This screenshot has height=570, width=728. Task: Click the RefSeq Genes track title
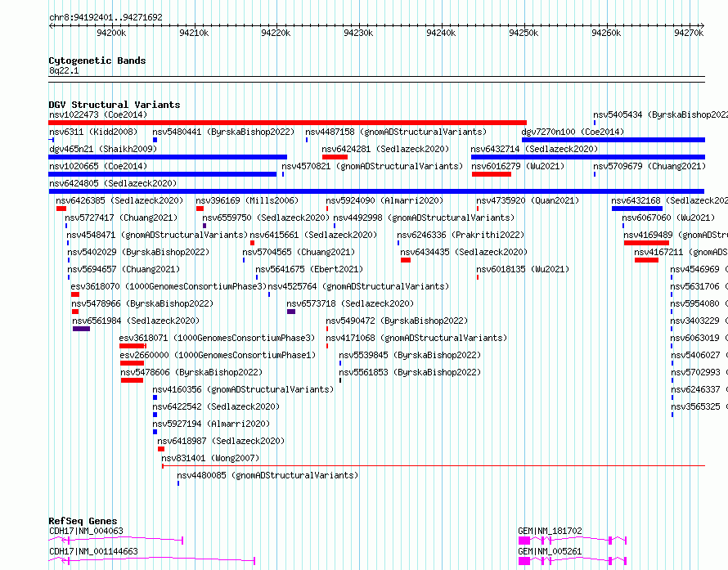click(83, 521)
